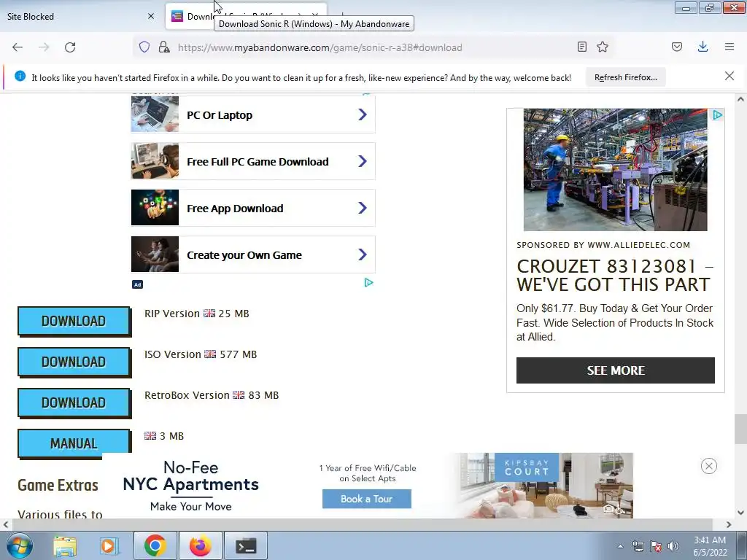
Task: Click SEE MORE button in sidebar ad
Action: pyautogui.click(x=616, y=370)
